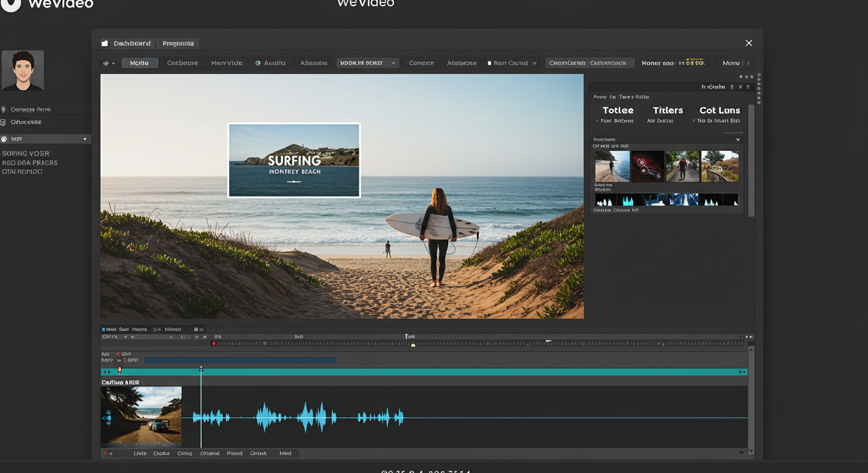Image resolution: width=868 pixels, height=473 pixels.
Task: Click the red dot icon in bottom timeline bar
Action: (105, 453)
